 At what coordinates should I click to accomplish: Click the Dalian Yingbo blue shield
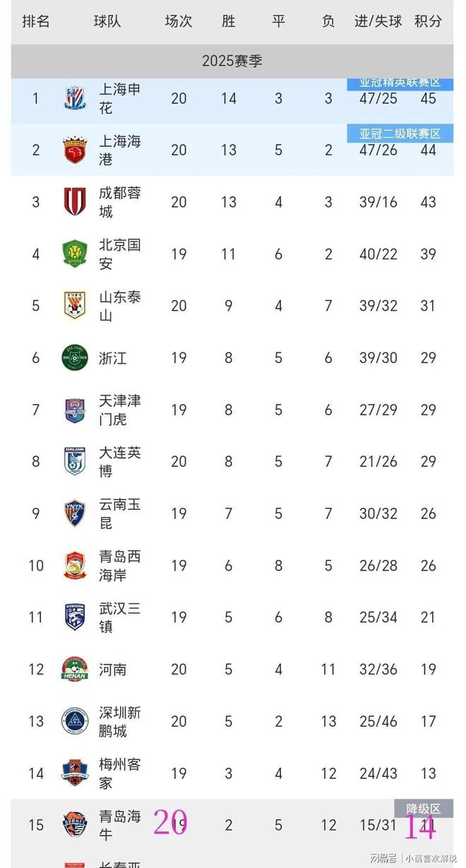pos(74,461)
